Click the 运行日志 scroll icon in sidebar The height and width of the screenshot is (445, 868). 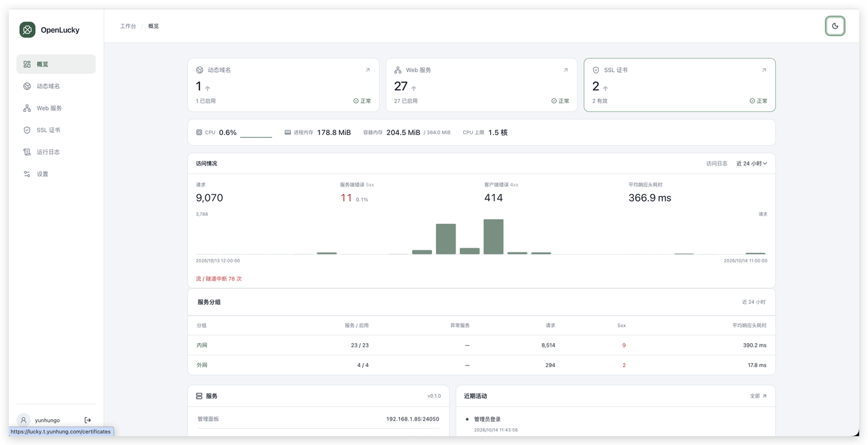click(27, 152)
